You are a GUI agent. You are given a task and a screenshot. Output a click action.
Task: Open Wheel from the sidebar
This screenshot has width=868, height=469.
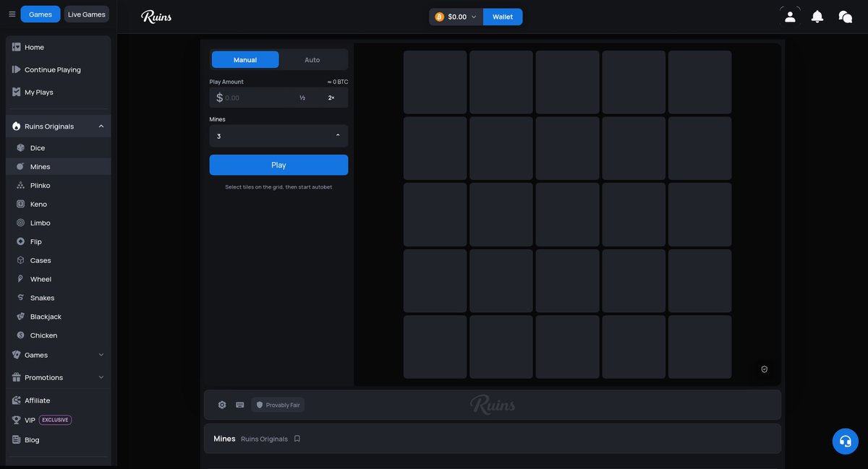tap(59, 280)
